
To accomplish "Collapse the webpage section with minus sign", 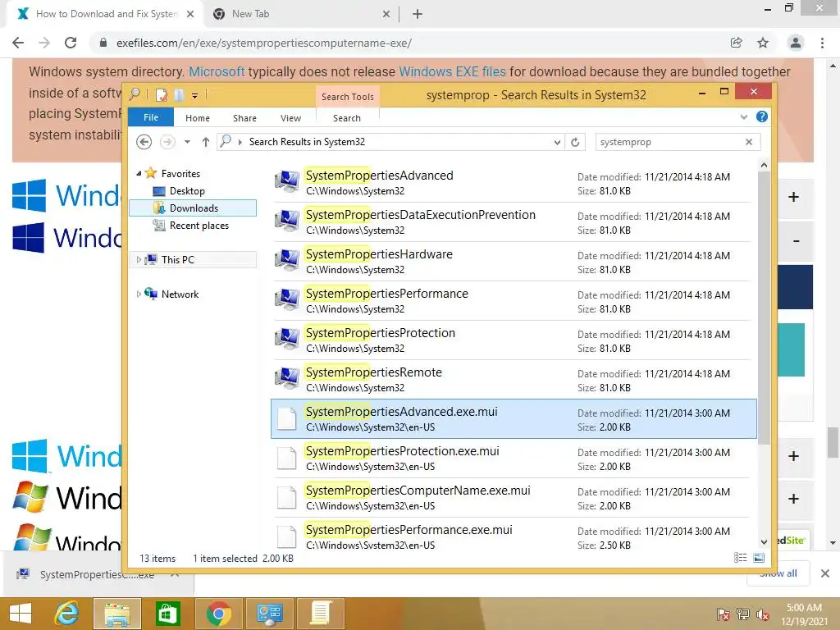I will (x=796, y=241).
